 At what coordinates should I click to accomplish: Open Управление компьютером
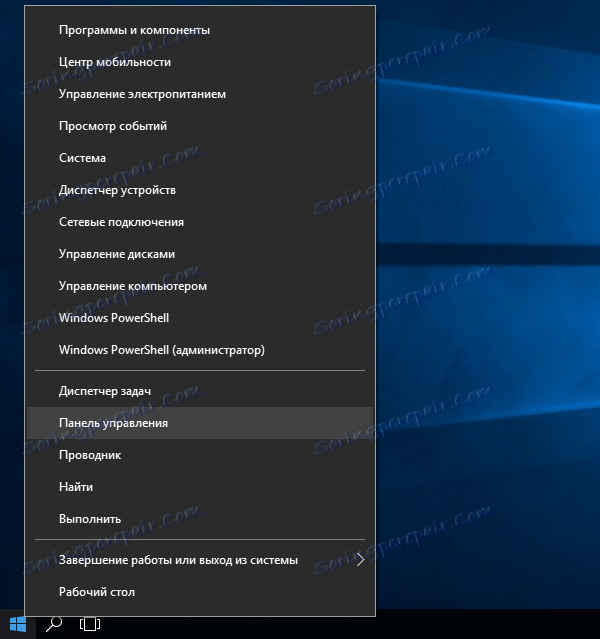(200, 286)
